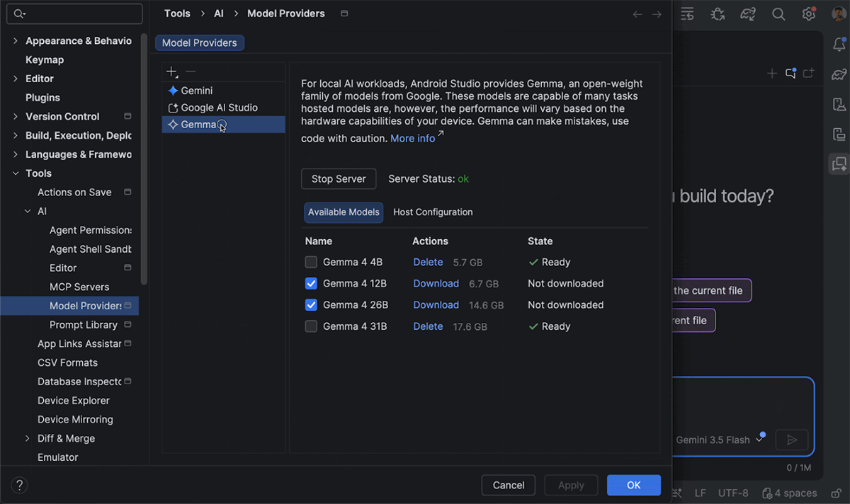Navigate forward arrow in settings header
This screenshot has width=850, height=504.
[x=657, y=14]
